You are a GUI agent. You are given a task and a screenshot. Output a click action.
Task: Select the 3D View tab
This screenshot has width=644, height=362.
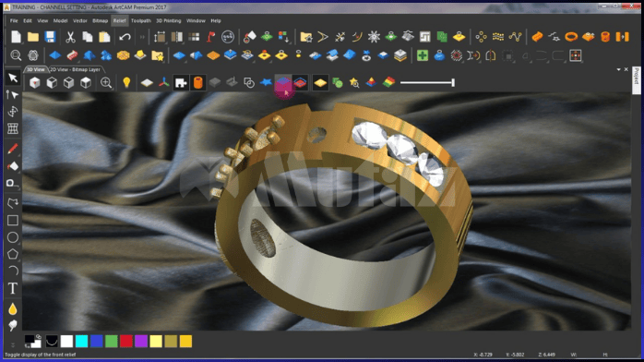point(36,69)
